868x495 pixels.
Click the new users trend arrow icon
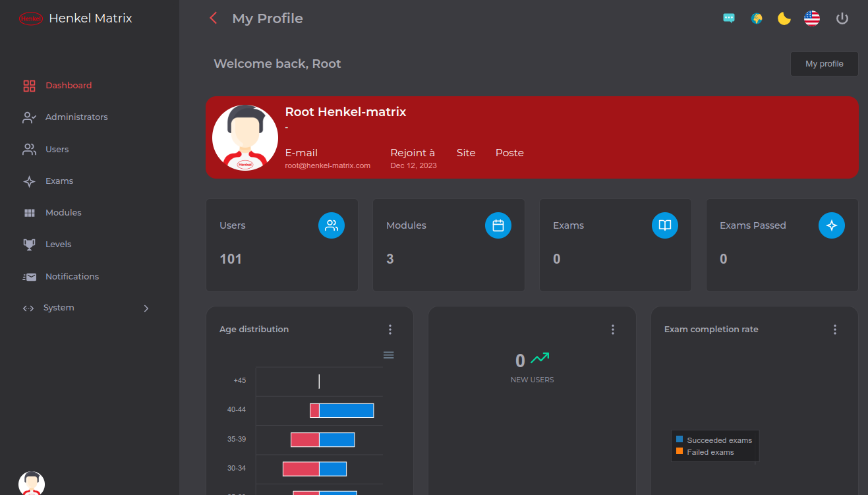pos(540,359)
